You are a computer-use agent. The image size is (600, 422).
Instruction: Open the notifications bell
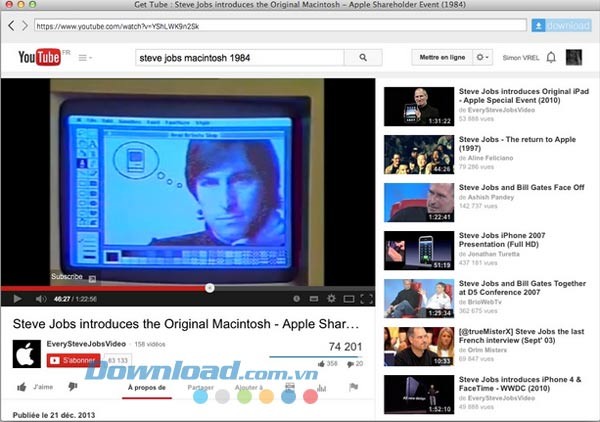pos(551,57)
